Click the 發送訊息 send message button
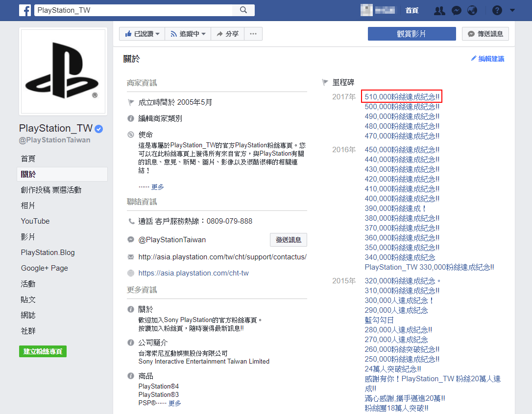The width and height of the screenshot is (532, 414). click(289, 240)
